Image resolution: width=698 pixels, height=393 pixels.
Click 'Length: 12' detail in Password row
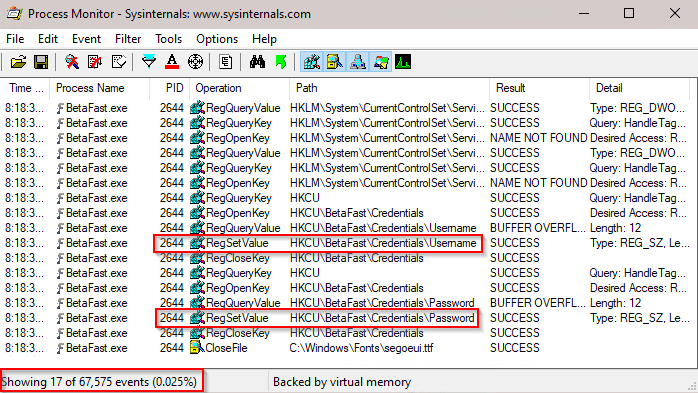tap(616, 303)
